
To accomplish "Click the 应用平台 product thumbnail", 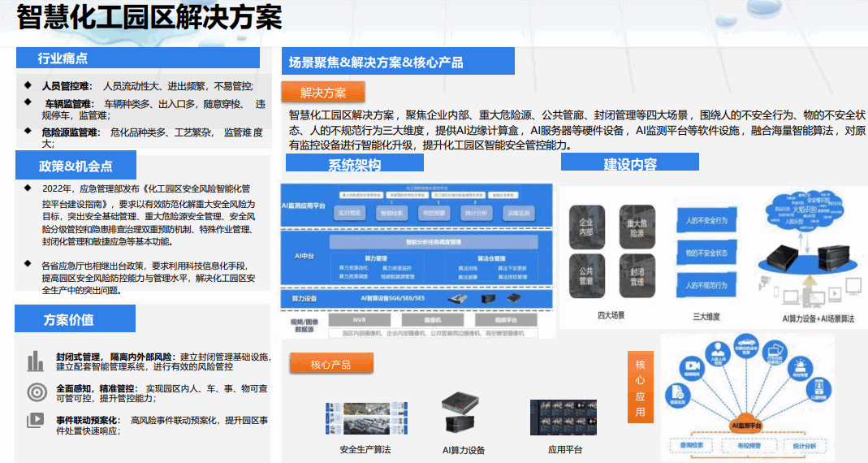I will [564, 418].
